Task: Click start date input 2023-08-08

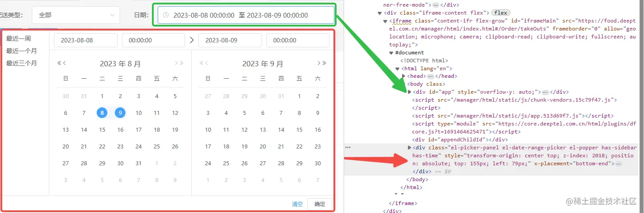Action: click(86, 40)
